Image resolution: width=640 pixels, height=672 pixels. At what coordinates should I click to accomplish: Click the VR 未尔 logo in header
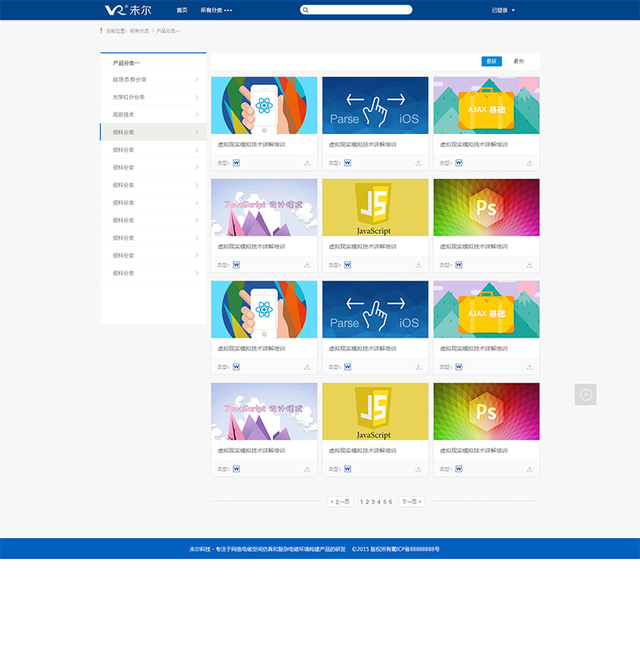(x=128, y=10)
